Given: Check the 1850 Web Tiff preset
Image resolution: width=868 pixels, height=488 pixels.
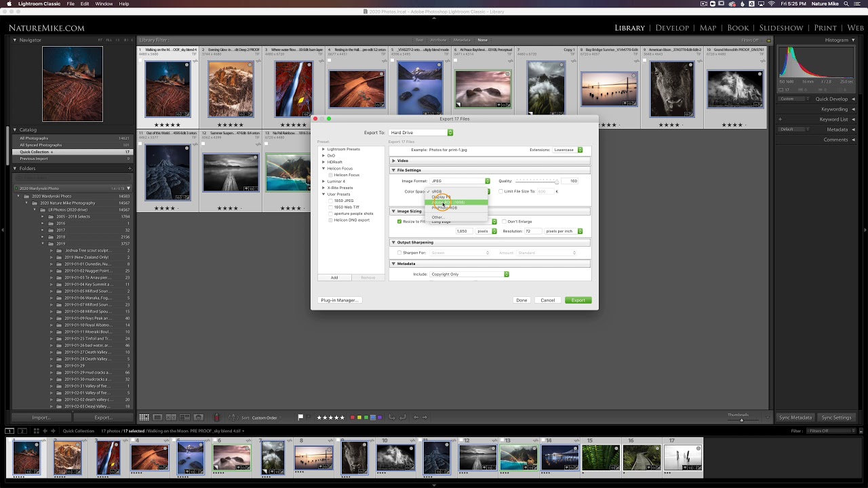Looking at the screenshot, I should tap(330, 207).
